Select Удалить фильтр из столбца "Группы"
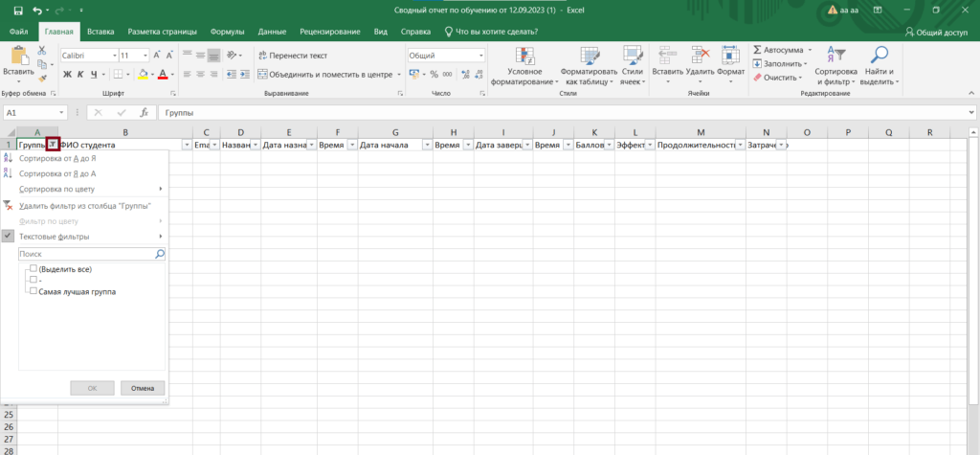 tap(84, 206)
